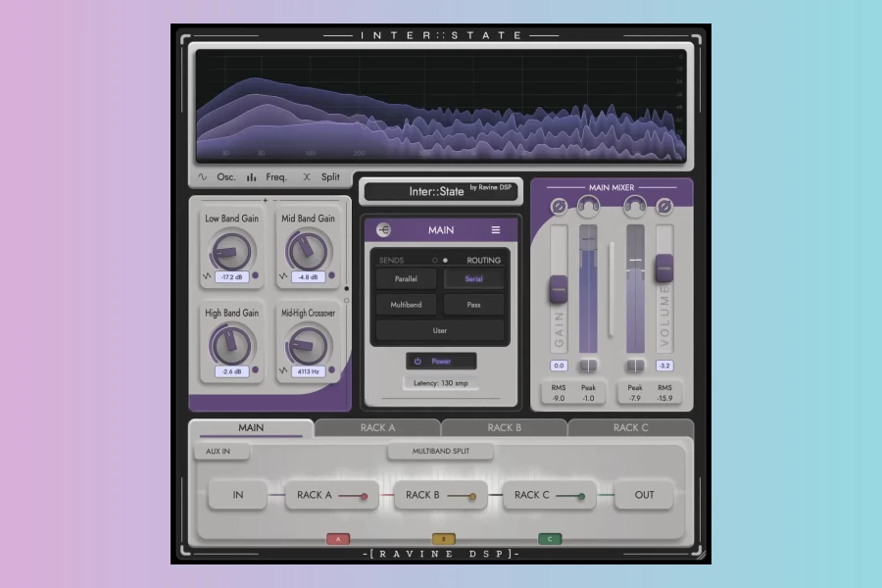Click the OUT routing block
The height and width of the screenshot is (588, 882).
(x=644, y=495)
